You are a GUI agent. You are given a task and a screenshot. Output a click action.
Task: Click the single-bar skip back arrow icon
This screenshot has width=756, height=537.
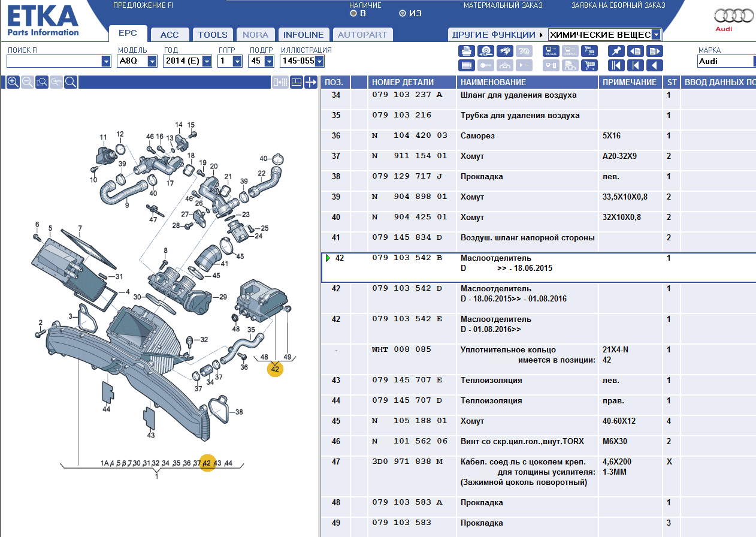click(x=636, y=65)
